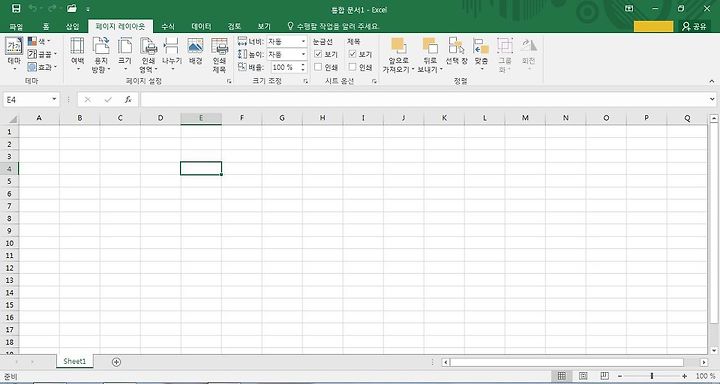
Task: Open the Align (맞춤) menu
Action: [x=481, y=55]
